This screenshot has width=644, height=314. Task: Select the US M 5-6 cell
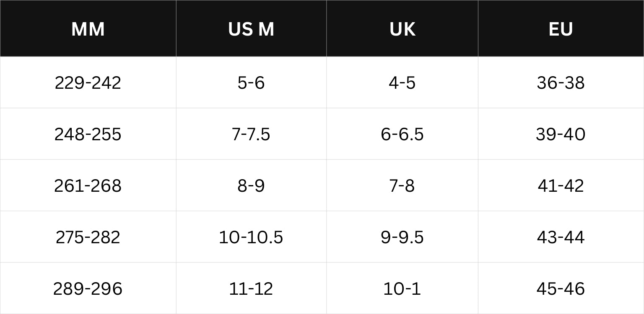251,82
